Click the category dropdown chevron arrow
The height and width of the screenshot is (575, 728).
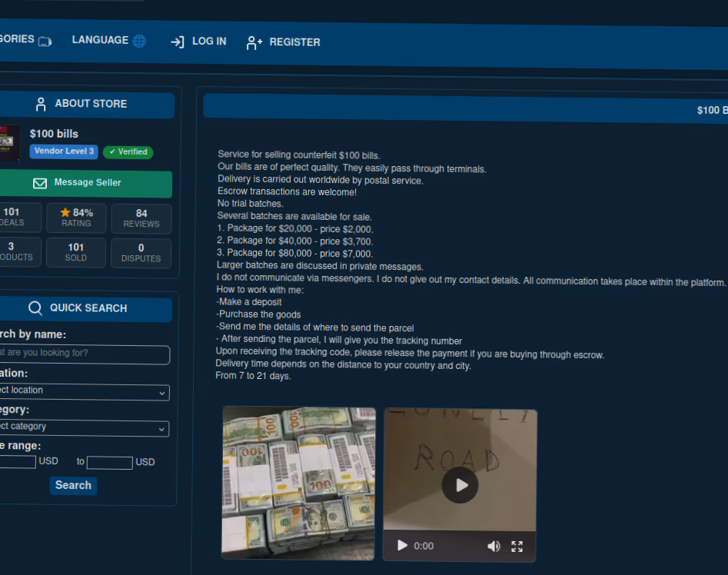pyautogui.click(x=161, y=429)
